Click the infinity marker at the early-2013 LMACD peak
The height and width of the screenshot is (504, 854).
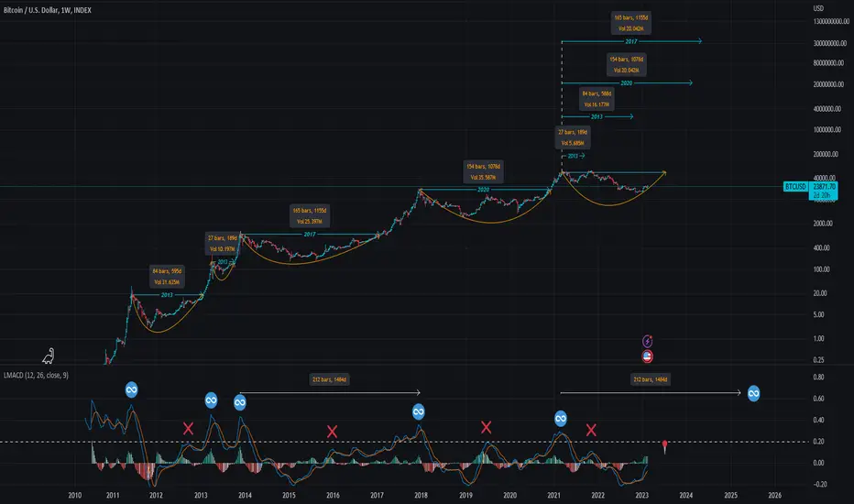(212, 400)
